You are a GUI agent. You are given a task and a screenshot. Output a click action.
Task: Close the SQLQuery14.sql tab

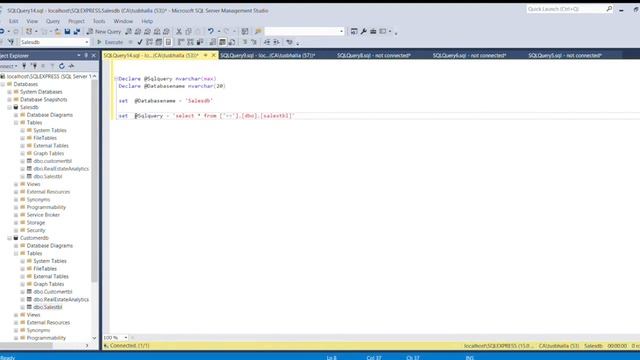click(213, 55)
